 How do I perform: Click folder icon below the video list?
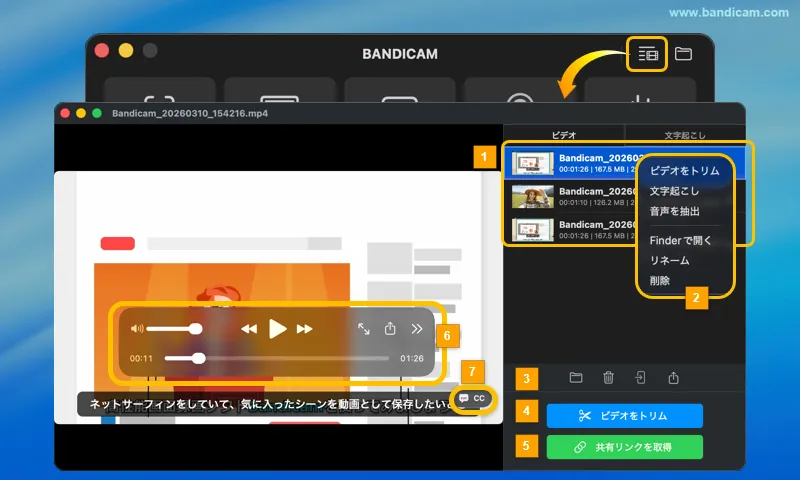coord(576,377)
